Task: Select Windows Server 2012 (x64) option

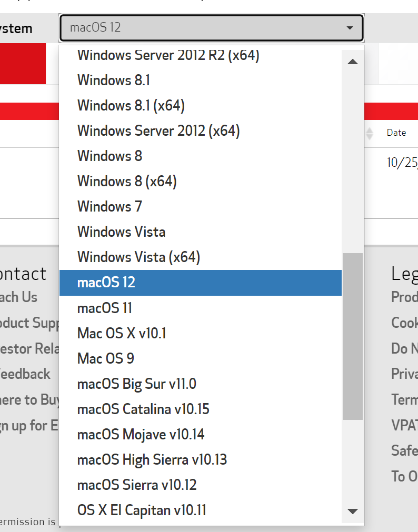Action: click(158, 131)
